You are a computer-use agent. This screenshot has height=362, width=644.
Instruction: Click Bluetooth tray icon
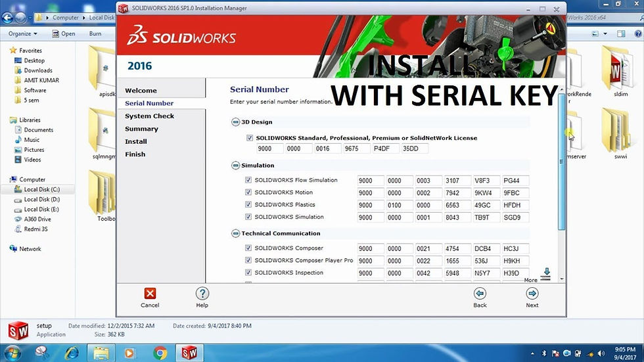point(544,353)
